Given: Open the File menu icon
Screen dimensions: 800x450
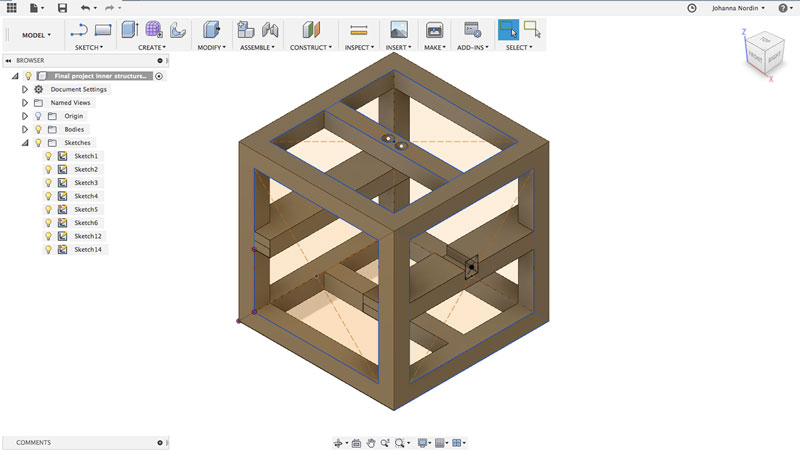Looking at the screenshot, I should (34, 8).
